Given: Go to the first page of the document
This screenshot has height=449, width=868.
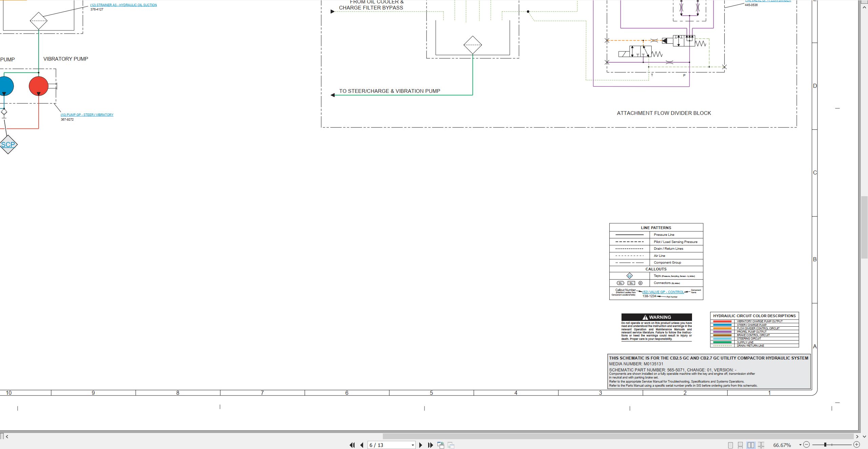Looking at the screenshot, I should point(352,445).
